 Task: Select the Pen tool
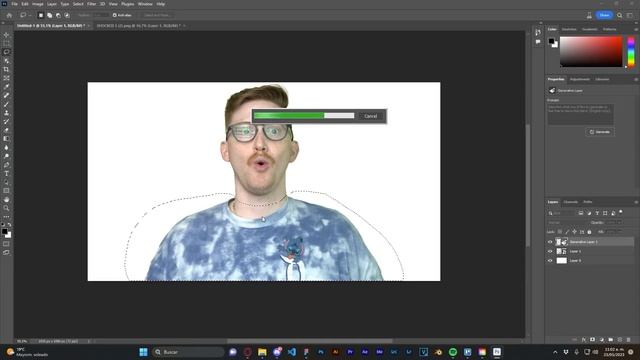(6, 165)
